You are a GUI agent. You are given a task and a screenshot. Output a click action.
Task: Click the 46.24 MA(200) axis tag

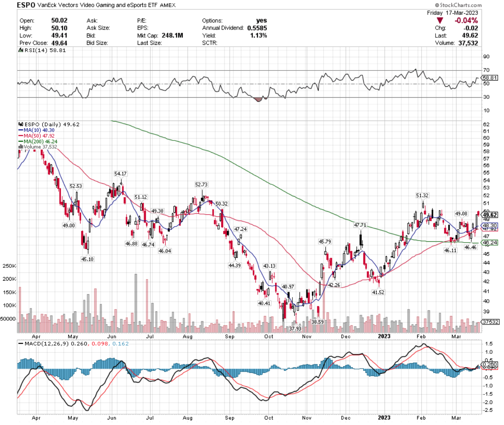click(x=490, y=242)
